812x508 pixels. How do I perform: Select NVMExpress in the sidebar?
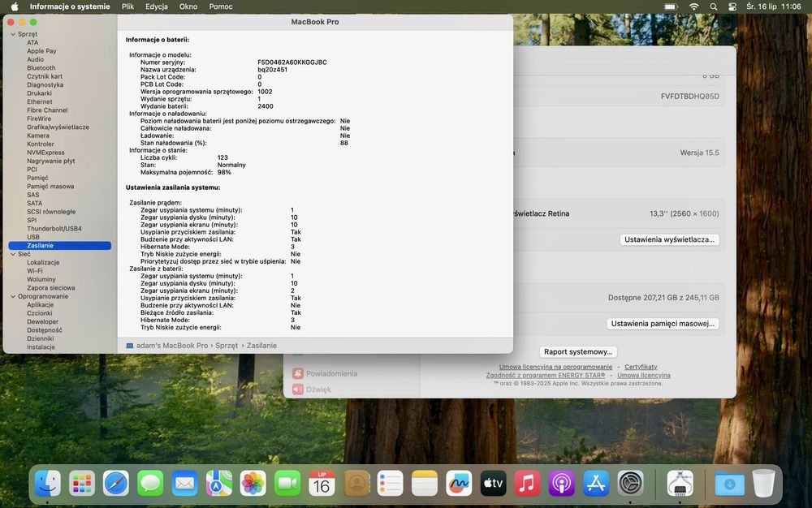(45, 153)
